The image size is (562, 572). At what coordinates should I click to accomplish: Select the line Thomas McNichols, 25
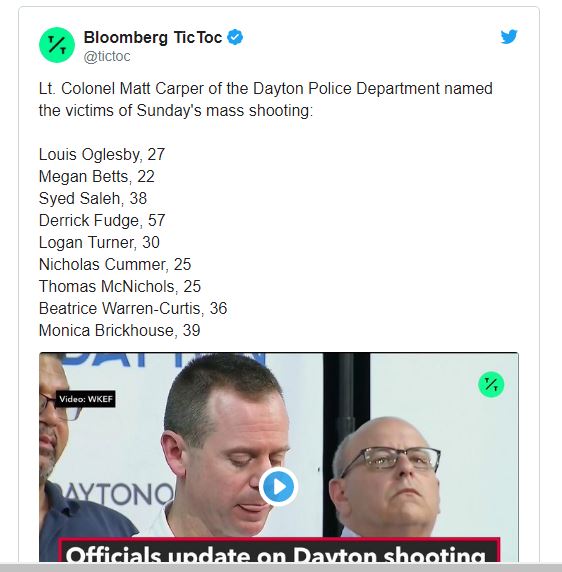pos(120,286)
